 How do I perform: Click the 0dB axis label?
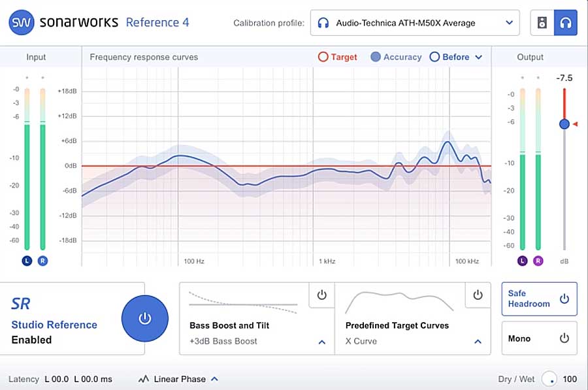(x=71, y=166)
